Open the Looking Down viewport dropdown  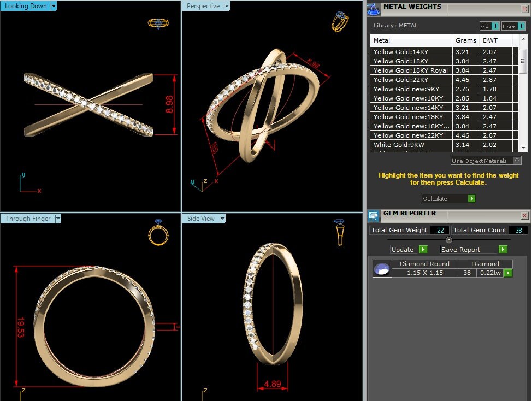pyautogui.click(x=52, y=6)
